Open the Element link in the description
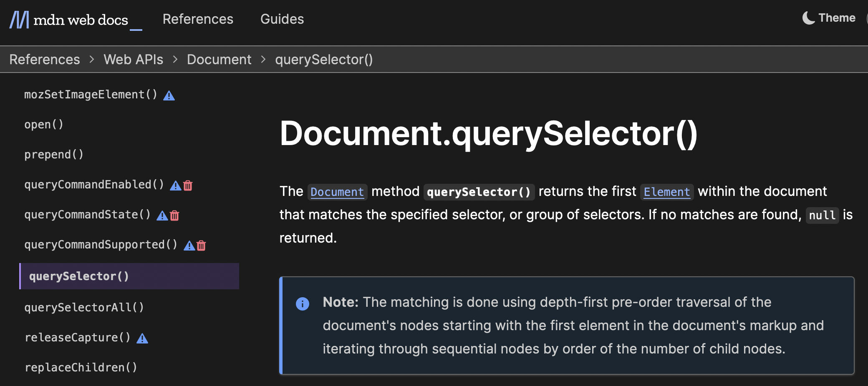This screenshot has height=386, width=868. point(666,192)
